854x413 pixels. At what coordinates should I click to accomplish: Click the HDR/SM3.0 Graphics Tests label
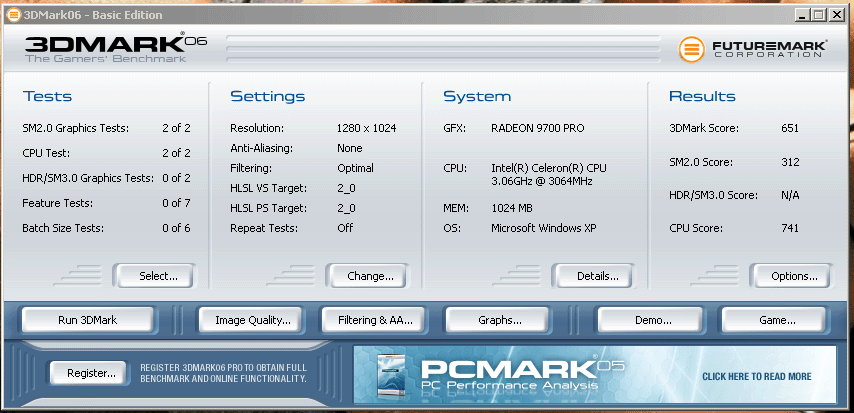pyautogui.click(x=88, y=178)
